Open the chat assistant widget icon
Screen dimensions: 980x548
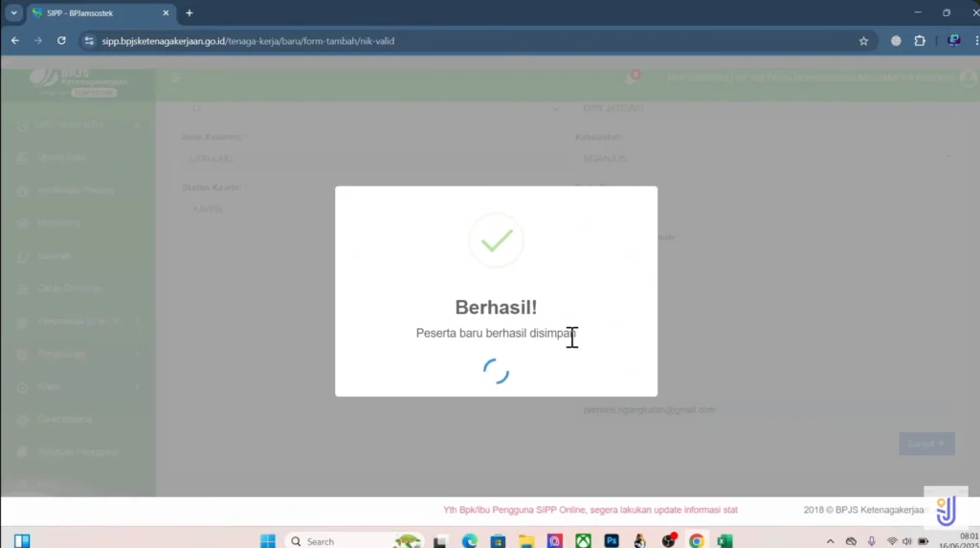click(947, 510)
